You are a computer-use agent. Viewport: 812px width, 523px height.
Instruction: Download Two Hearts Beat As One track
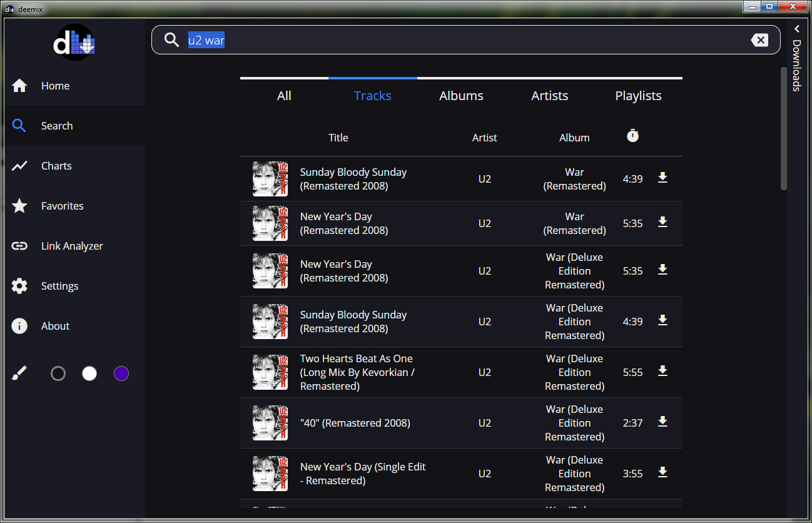click(x=662, y=372)
